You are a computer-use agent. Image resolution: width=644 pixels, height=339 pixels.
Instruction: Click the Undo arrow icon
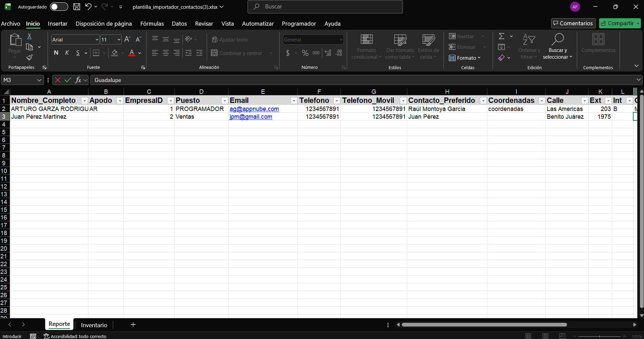pos(88,7)
